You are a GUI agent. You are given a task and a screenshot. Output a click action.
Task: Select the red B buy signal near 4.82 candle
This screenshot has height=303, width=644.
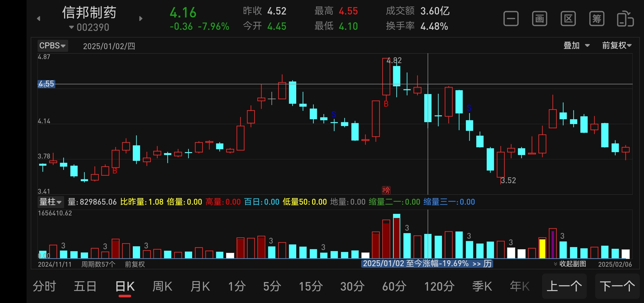pos(386,104)
